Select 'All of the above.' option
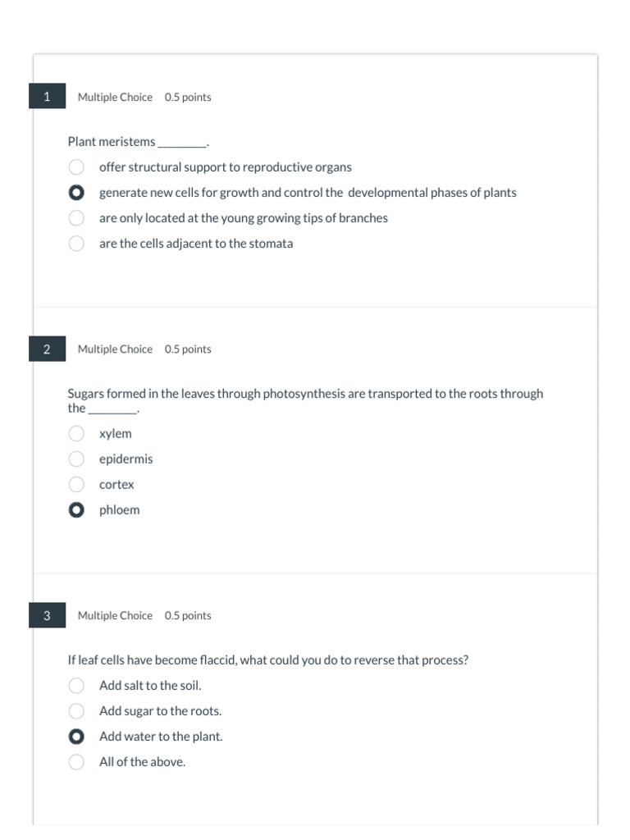This screenshot has height=840, width=630. [76, 762]
